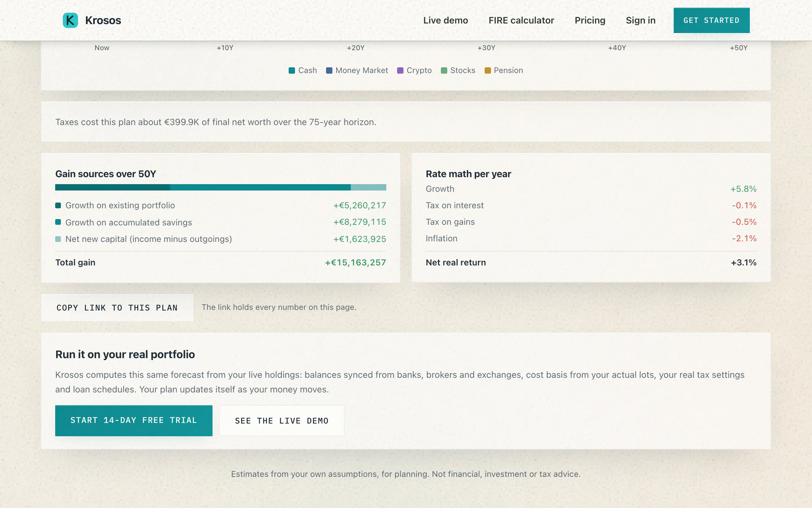Open the Pricing nav item
This screenshot has height=508, width=812.
pyautogui.click(x=590, y=20)
